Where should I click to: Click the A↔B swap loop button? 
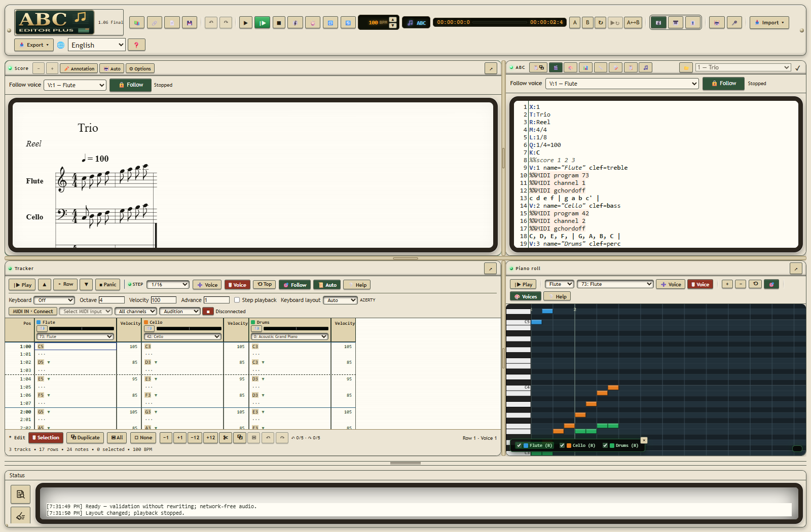pyautogui.click(x=633, y=22)
